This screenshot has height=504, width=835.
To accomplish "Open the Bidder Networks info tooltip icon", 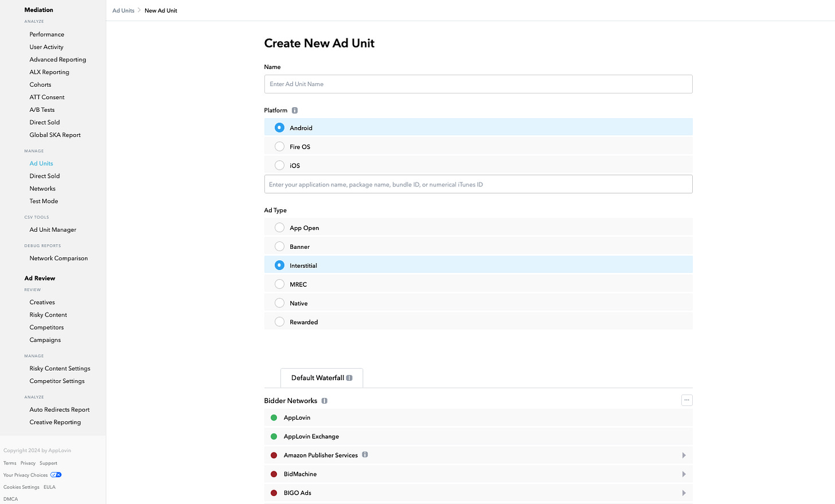I will pos(324,400).
